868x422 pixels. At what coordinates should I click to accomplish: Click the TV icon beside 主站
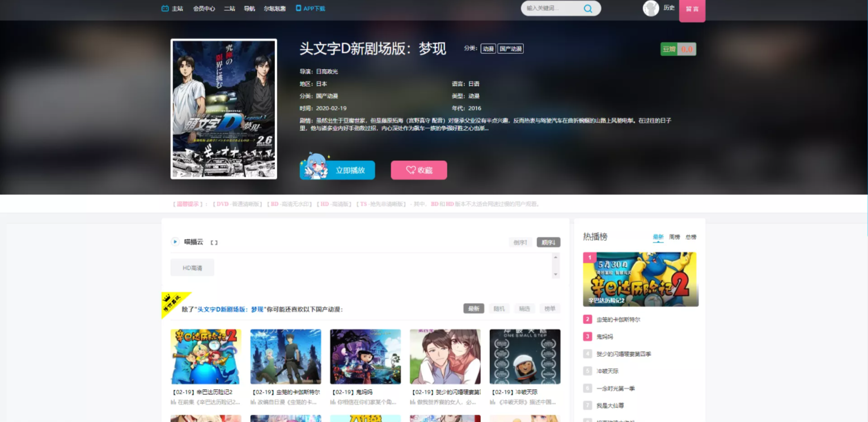pos(165,8)
